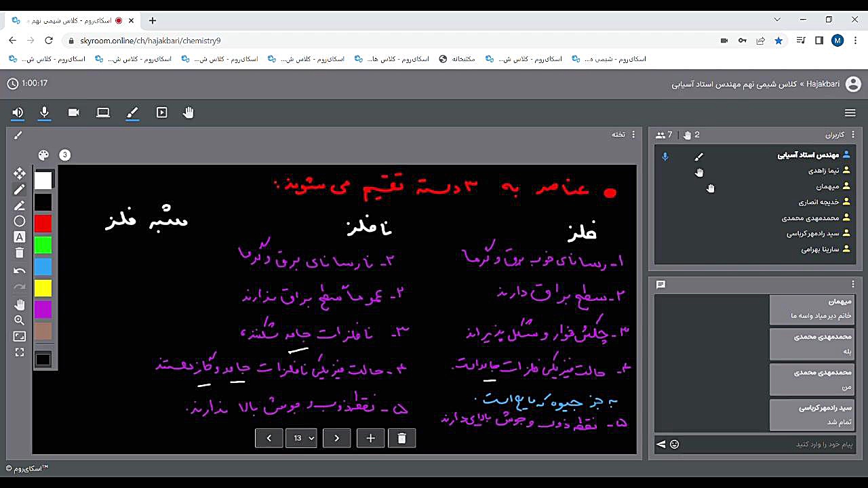The height and width of the screenshot is (488, 868).
Task: Send the chat message with arrow icon
Action: [661, 444]
